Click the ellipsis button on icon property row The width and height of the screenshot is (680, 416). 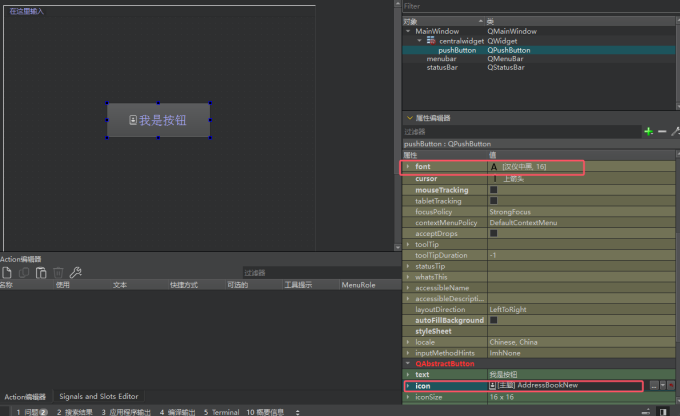coord(654,385)
